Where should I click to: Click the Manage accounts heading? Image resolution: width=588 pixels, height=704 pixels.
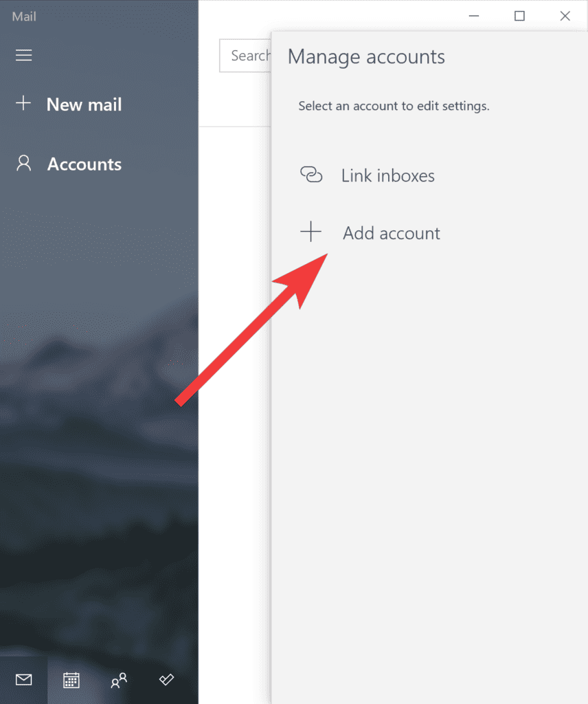click(x=366, y=57)
